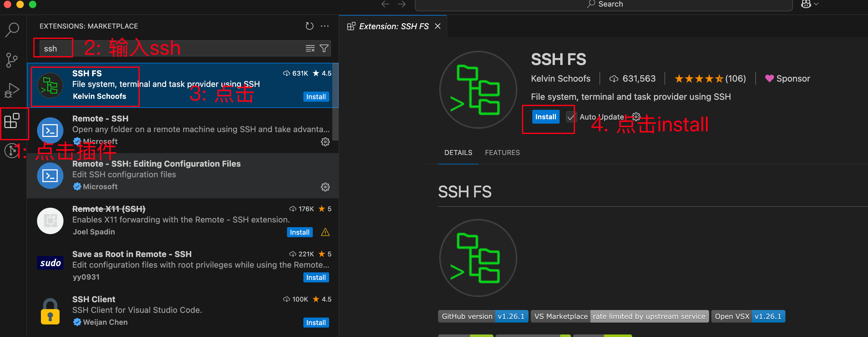Screen dimensions: 868x337
Task: Click the Open VSX v1.26.1 badge
Action: [748, 316]
